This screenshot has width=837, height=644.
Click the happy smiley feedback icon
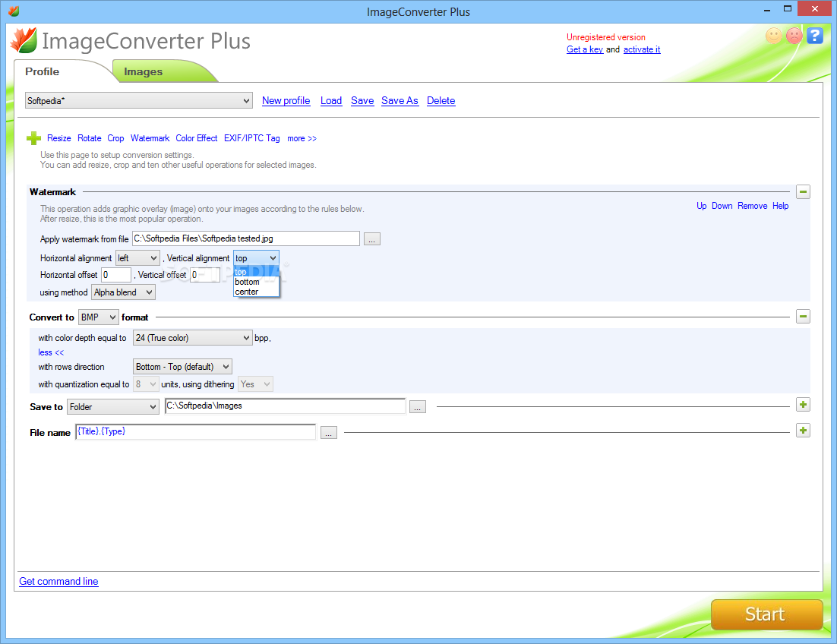(x=773, y=36)
